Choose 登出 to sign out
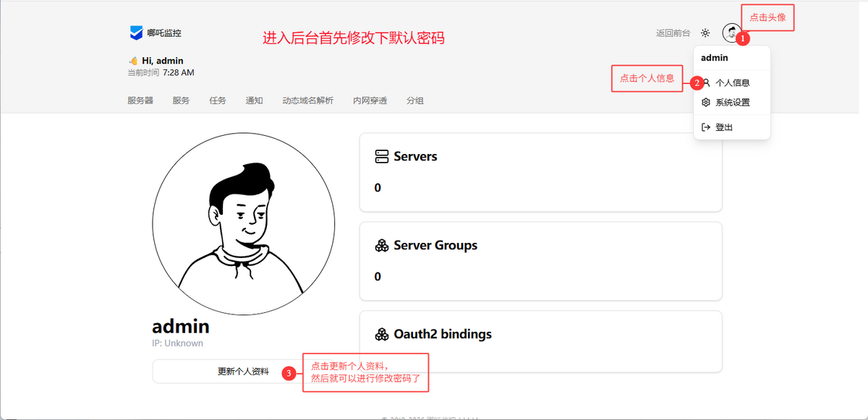 [723, 127]
